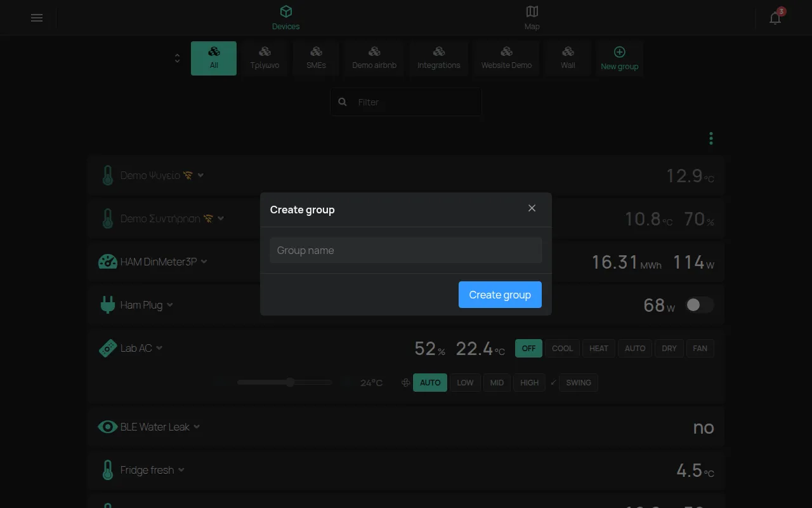Focus the Filter search field
812x508 pixels.
tap(406, 102)
